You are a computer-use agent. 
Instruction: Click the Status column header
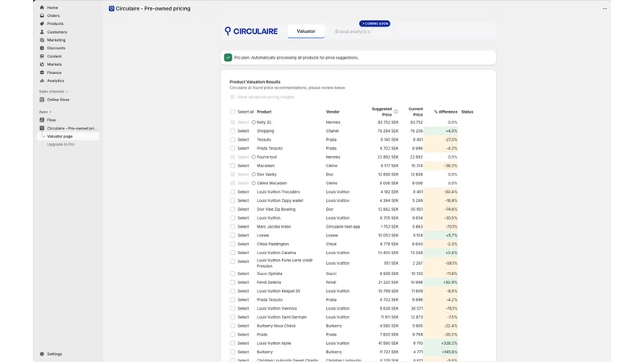(x=467, y=112)
